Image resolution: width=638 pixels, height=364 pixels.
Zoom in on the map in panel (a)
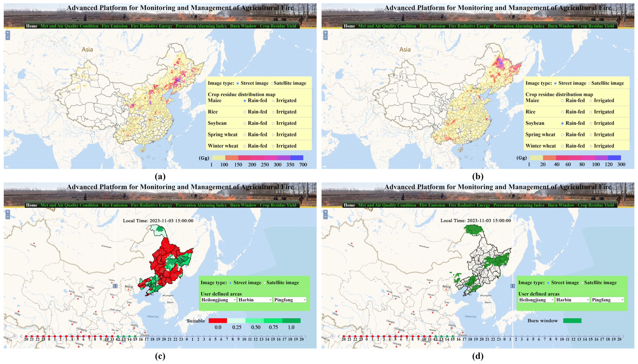pos(8,32)
